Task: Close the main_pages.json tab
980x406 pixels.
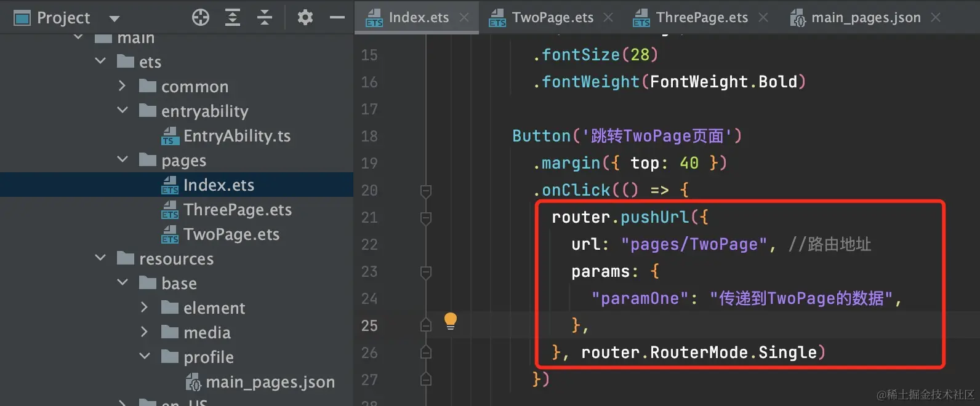Action: [936, 17]
